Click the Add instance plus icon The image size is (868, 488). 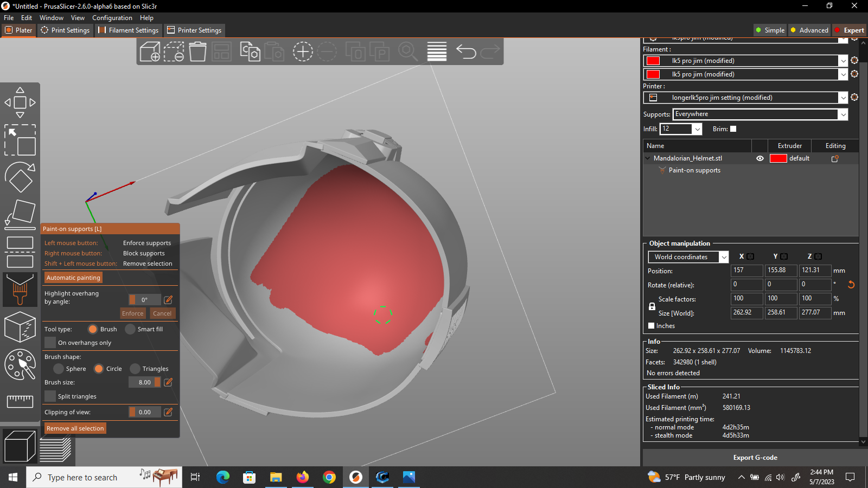coord(303,52)
